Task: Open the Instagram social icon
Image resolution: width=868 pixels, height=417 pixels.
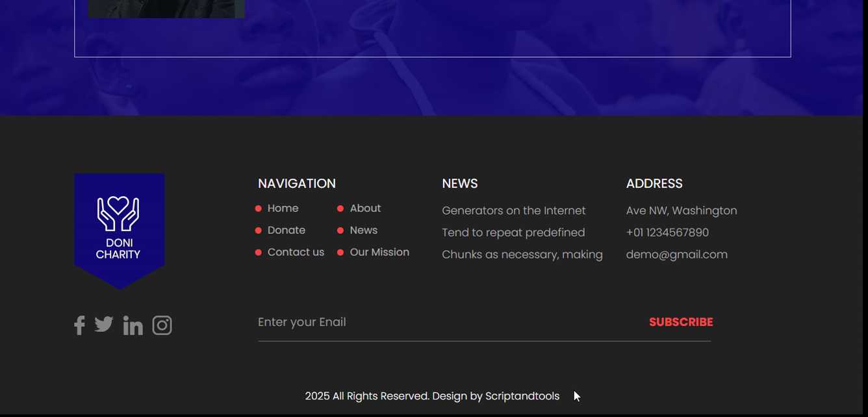Action: click(162, 325)
